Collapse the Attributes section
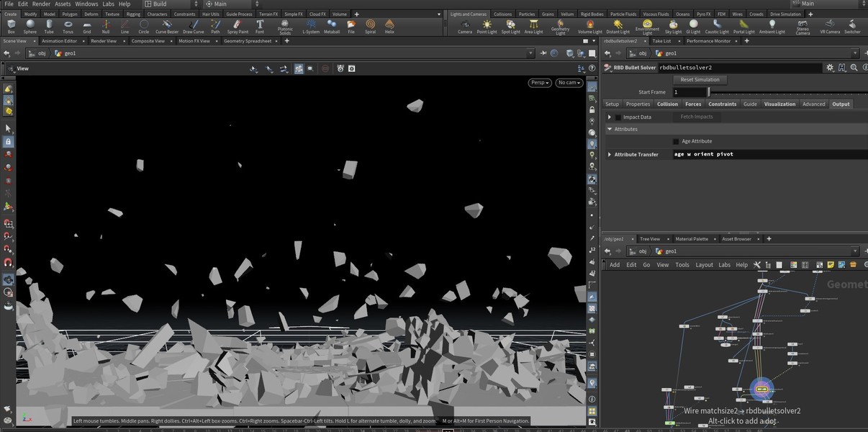This screenshot has width=868, height=432. click(610, 130)
